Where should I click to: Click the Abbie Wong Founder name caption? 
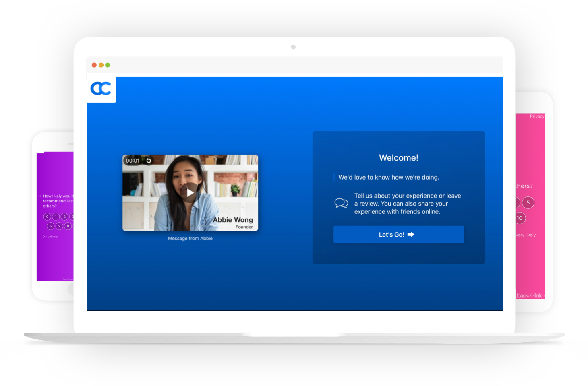pyautogui.click(x=233, y=223)
